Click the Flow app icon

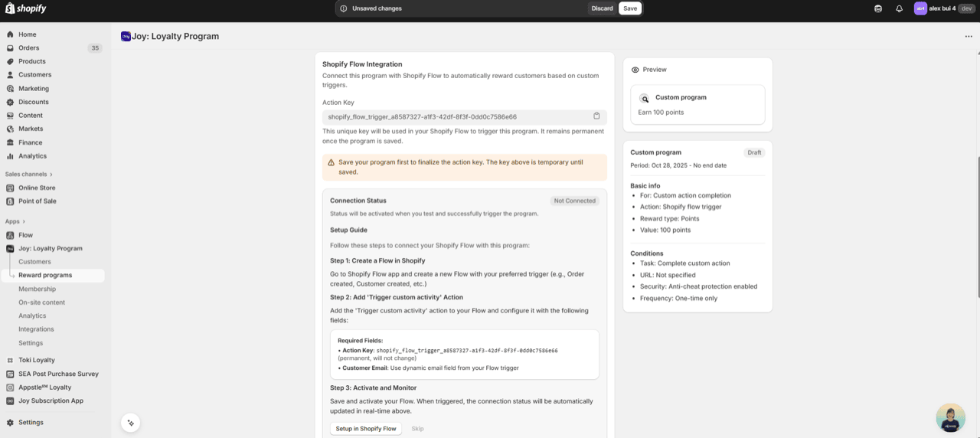tap(11, 235)
